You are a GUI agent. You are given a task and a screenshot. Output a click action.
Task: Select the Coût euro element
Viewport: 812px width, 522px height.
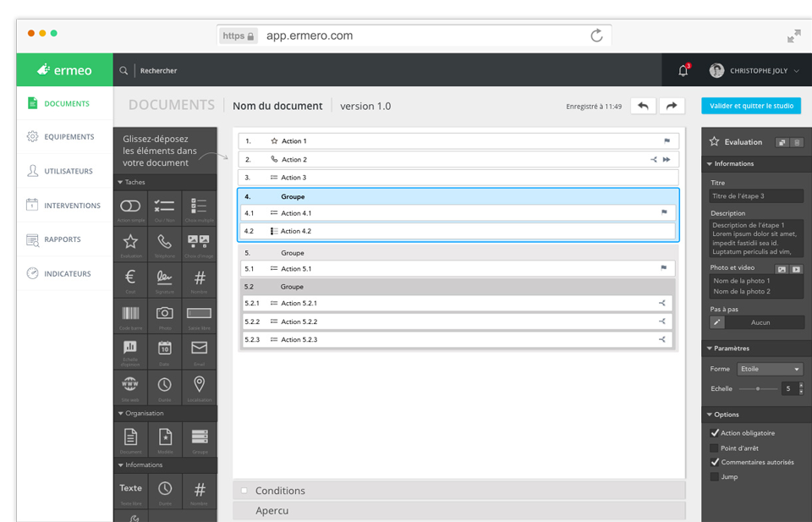click(130, 278)
